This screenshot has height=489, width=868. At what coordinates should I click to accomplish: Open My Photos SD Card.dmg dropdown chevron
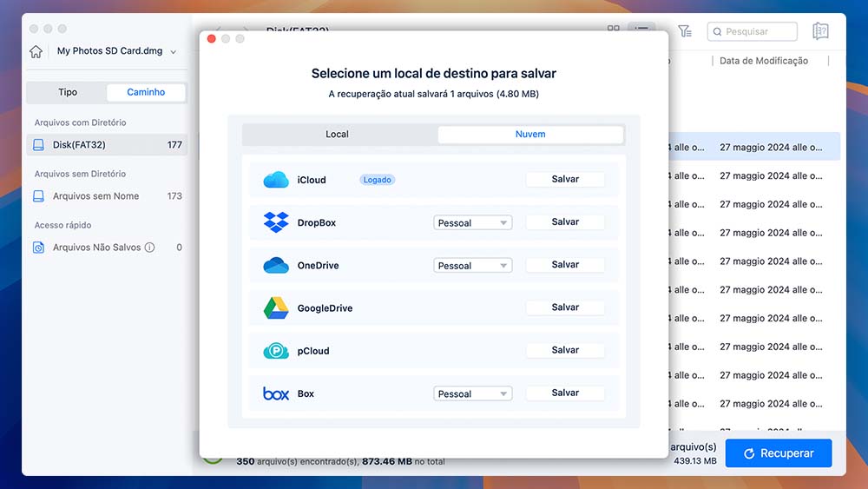point(174,51)
